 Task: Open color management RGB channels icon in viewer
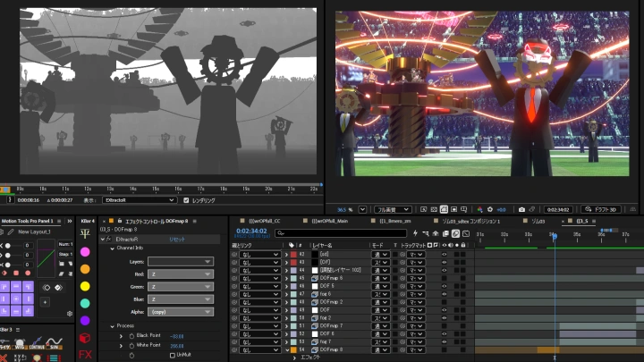(x=479, y=210)
